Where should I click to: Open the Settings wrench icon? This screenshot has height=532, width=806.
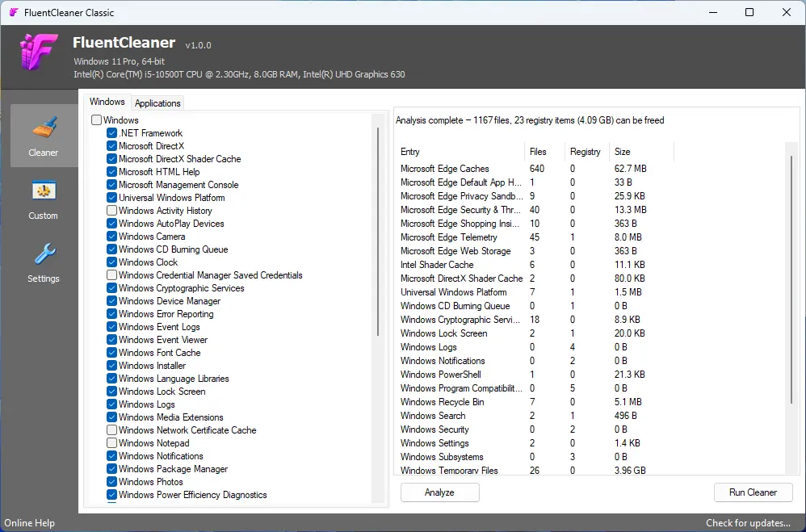[45, 254]
